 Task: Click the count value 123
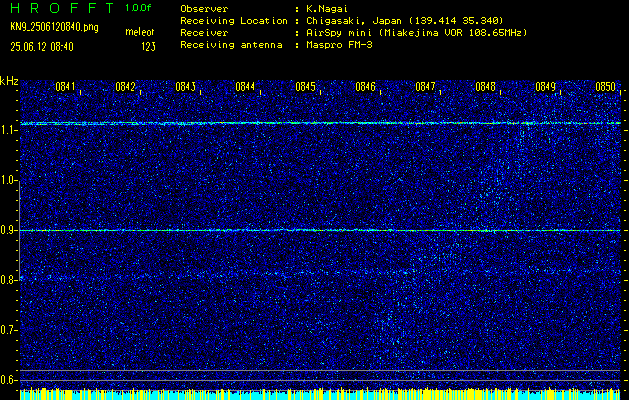pyautogui.click(x=148, y=47)
